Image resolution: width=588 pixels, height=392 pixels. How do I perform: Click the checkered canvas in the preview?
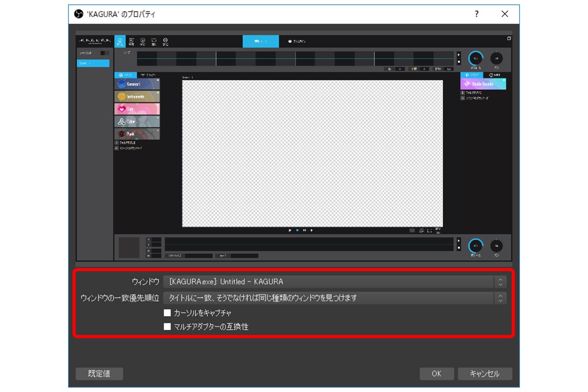[x=313, y=153]
